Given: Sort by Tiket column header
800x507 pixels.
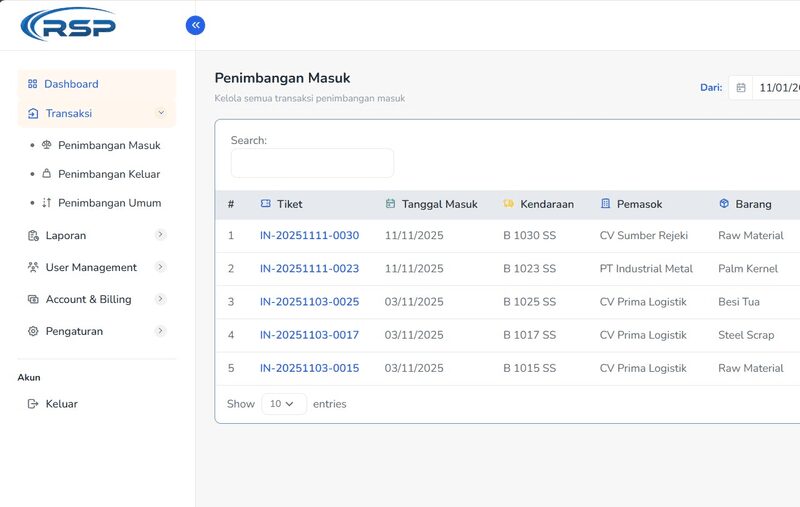Looking at the screenshot, I should [x=289, y=204].
